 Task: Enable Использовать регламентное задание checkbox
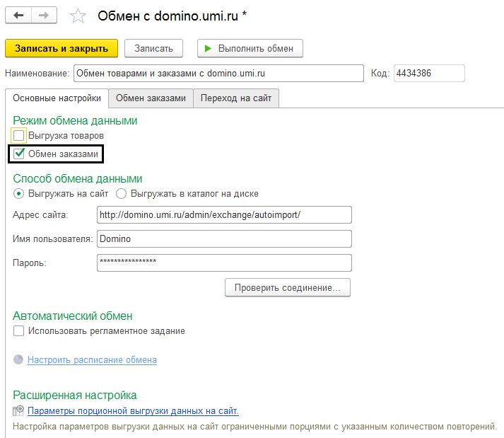point(19,330)
